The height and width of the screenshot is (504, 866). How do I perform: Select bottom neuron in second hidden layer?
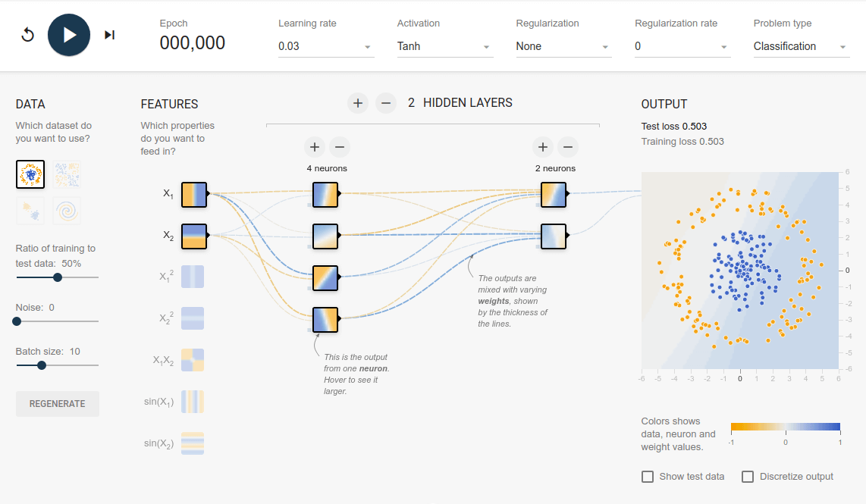click(x=554, y=236)
